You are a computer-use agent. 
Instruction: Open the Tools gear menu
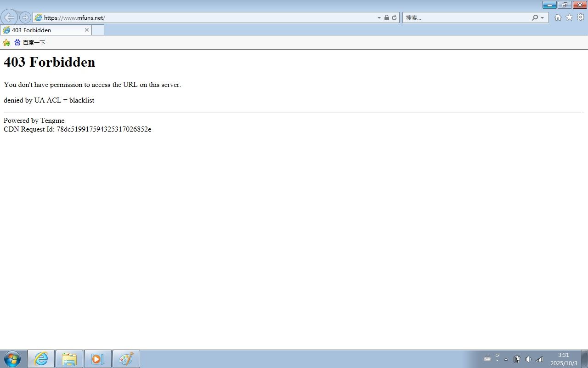tap(581, 17)
